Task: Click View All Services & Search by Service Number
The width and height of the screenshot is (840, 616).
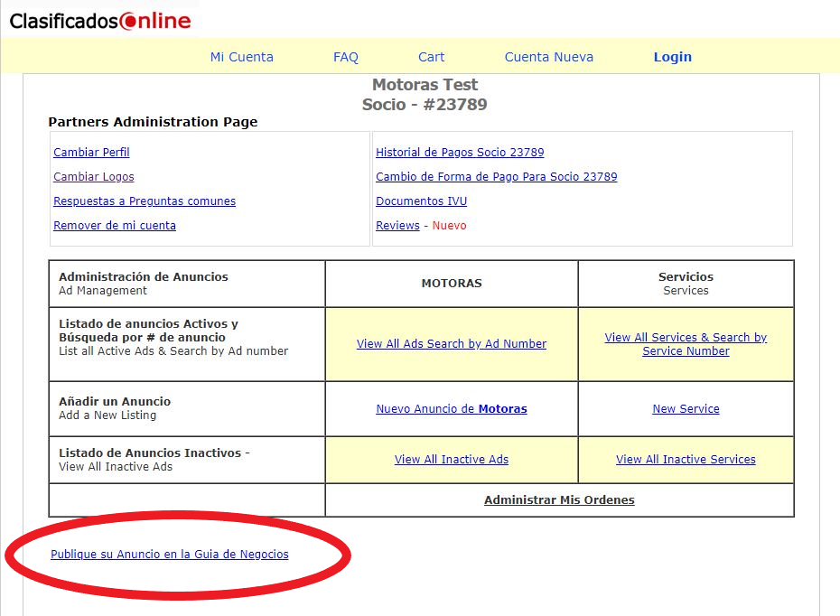Action: coord(686,344)
